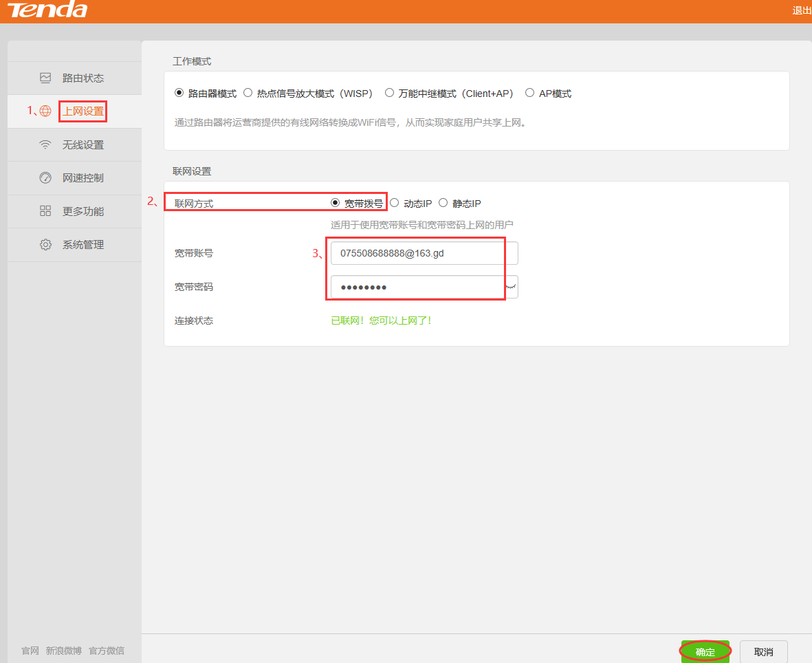Select 路由器模式 radio button
This screenshot has width=812, height=663.
click(x=179, y=93)
